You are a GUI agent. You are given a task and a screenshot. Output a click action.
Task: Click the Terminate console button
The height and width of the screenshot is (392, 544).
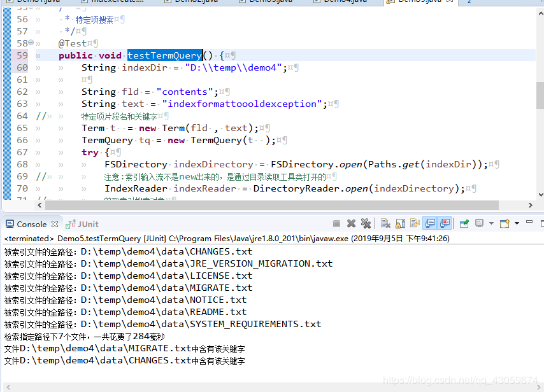click(x=336, y=223)
